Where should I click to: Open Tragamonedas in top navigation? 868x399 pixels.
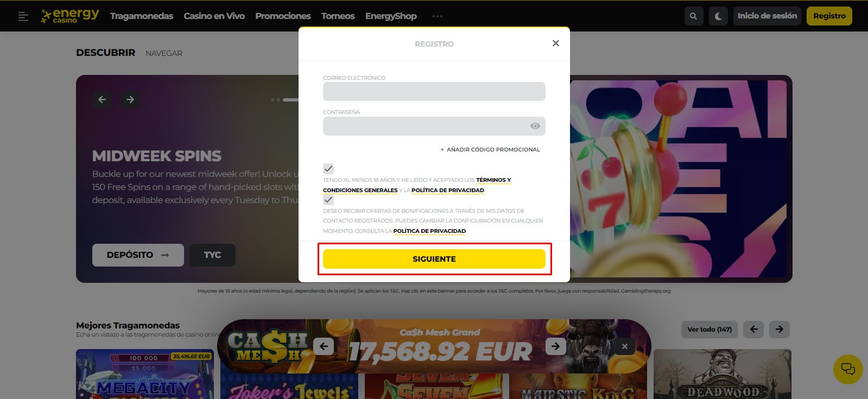142,16
